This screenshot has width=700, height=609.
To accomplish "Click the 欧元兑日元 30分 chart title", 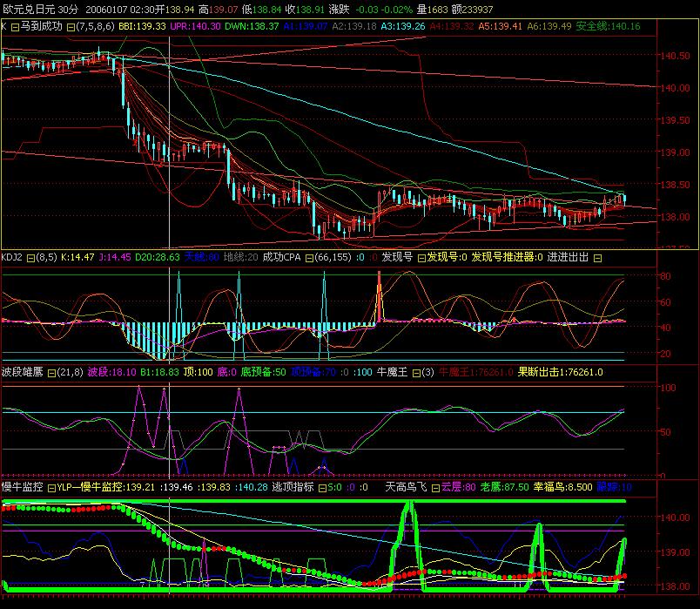I will [40, 10].
